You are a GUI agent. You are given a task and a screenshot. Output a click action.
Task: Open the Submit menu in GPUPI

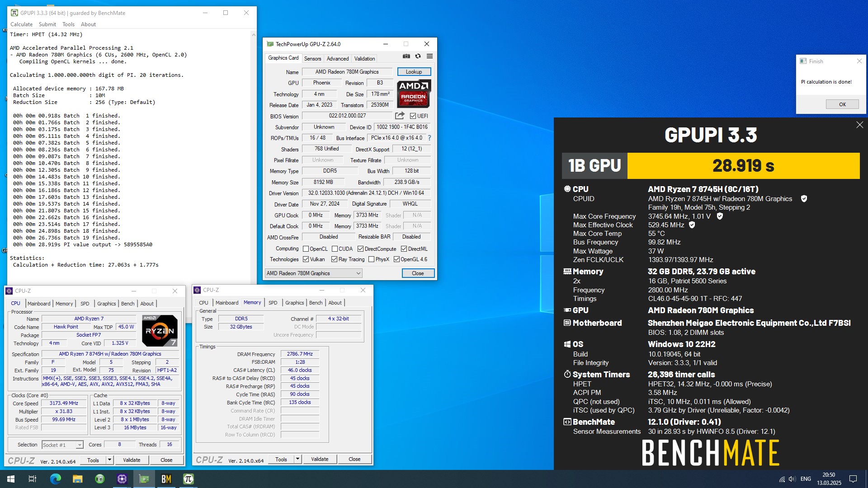click(x=47, y=24)
